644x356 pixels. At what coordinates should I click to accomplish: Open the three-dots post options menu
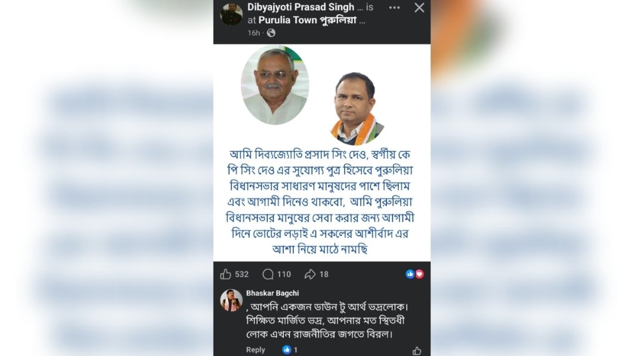click(394, 8)
